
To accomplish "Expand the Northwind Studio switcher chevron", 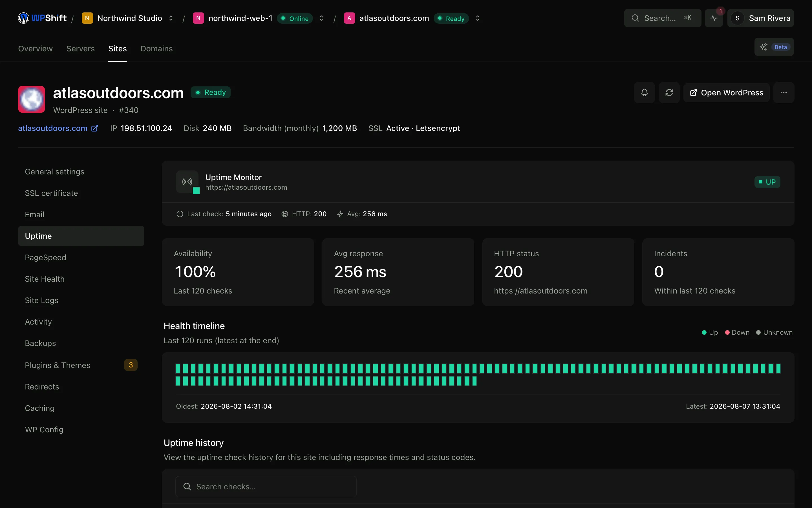I will tap(171, 18).
